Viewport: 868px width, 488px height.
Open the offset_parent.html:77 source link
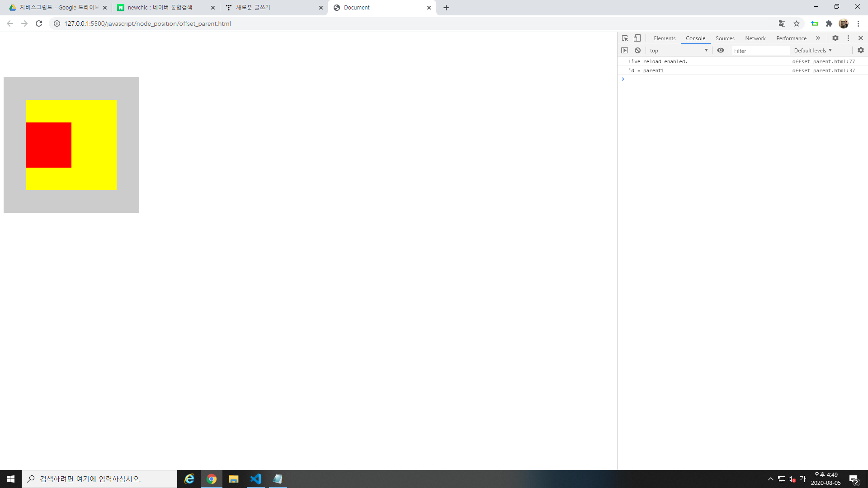823,61
